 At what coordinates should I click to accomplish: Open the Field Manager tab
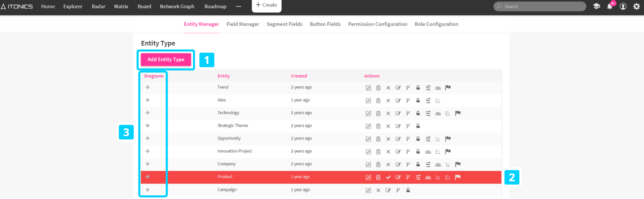click(x=243, y=24)
